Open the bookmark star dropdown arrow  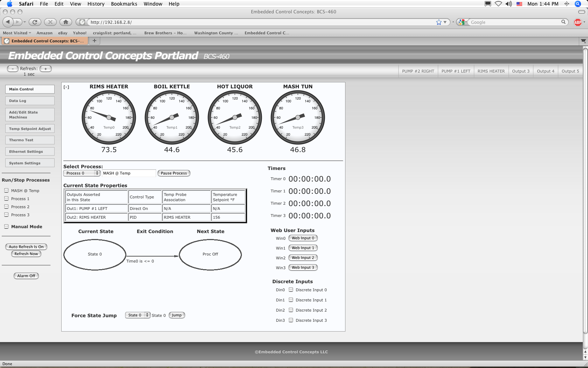click(x=445, y=22)
